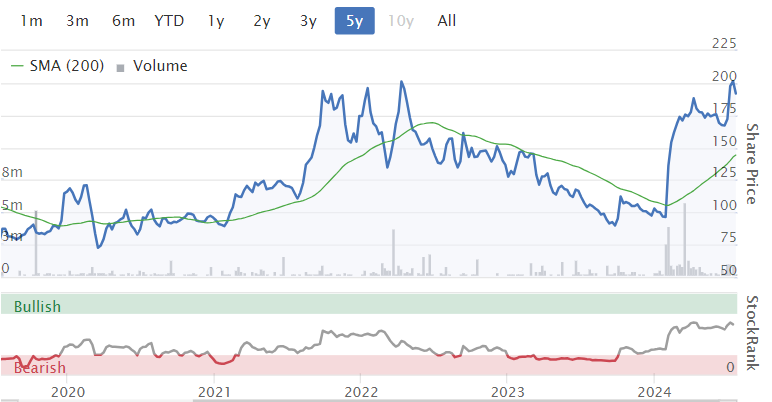Show All available price history
The width and height of the screenshot is (772, 402).
tap(447, 21)
